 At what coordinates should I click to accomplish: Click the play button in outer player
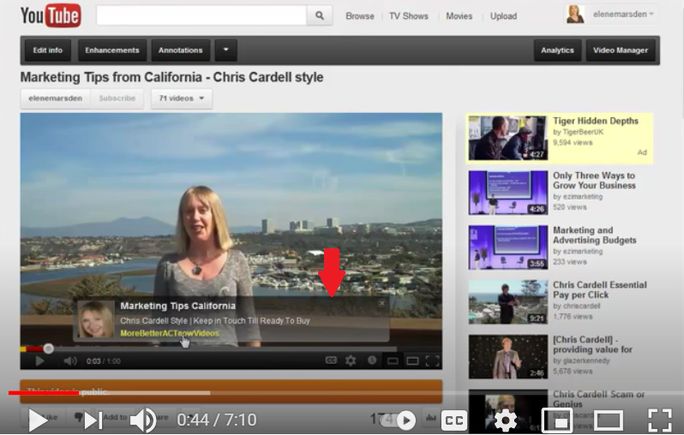coord(37,420)
